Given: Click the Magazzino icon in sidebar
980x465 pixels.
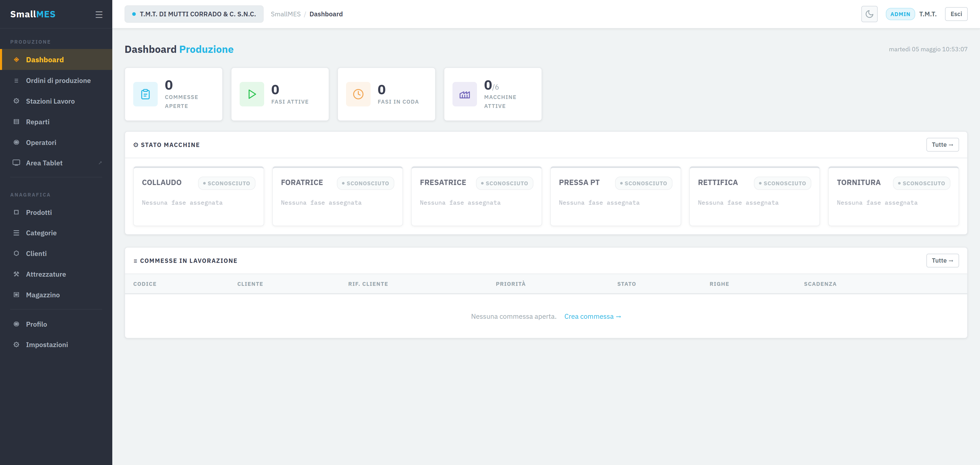Looking at the screenshot, I should pyautogui.click(x=16, y=295).
